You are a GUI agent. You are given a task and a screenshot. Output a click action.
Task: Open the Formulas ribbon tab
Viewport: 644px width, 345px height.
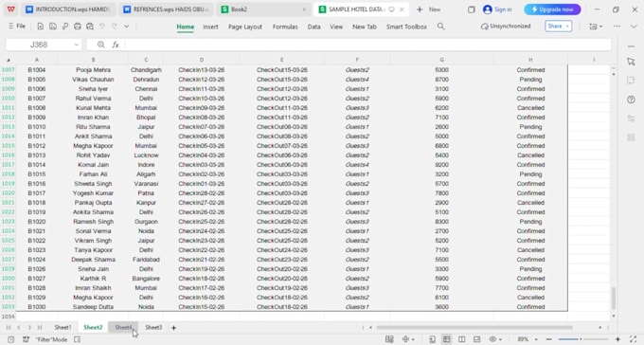coord(285,27)
